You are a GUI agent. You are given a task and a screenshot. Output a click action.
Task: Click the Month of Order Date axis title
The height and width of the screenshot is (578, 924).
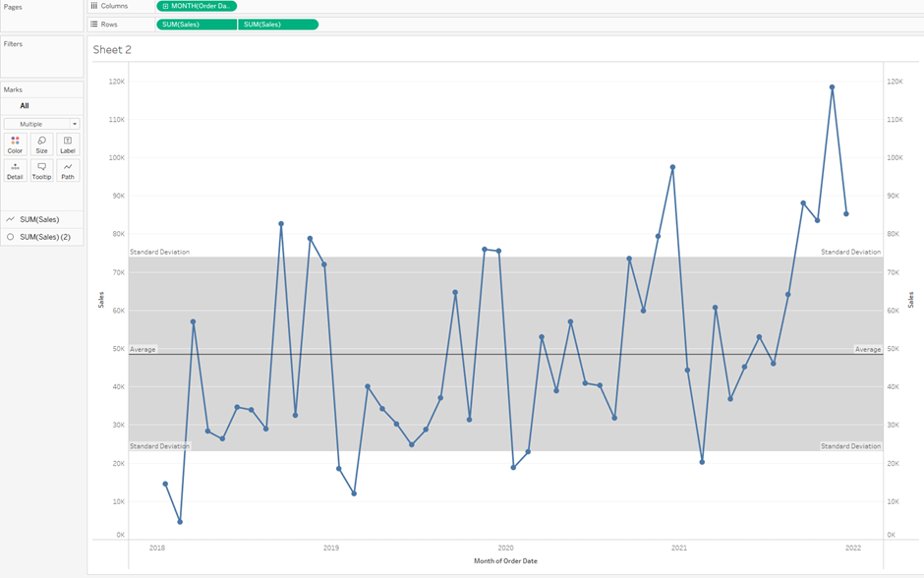(x=505, y=561)
